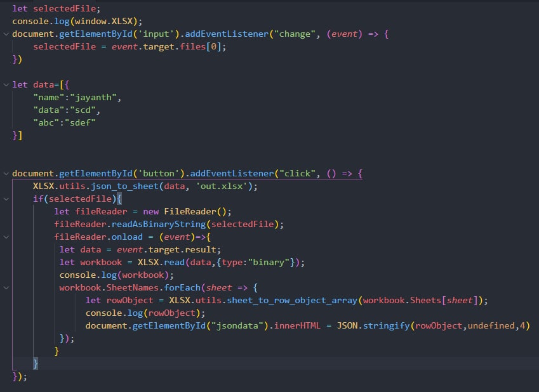Click 'readAsBinaryString' method name
This screenshot has width=539, height=392.
pos(159,225)
